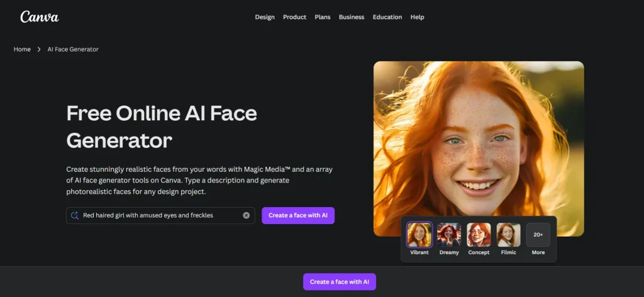Viewport: 644px width, 297px height.
Task: Select the Dreamy style thumbnail
Action: point(449,235)
